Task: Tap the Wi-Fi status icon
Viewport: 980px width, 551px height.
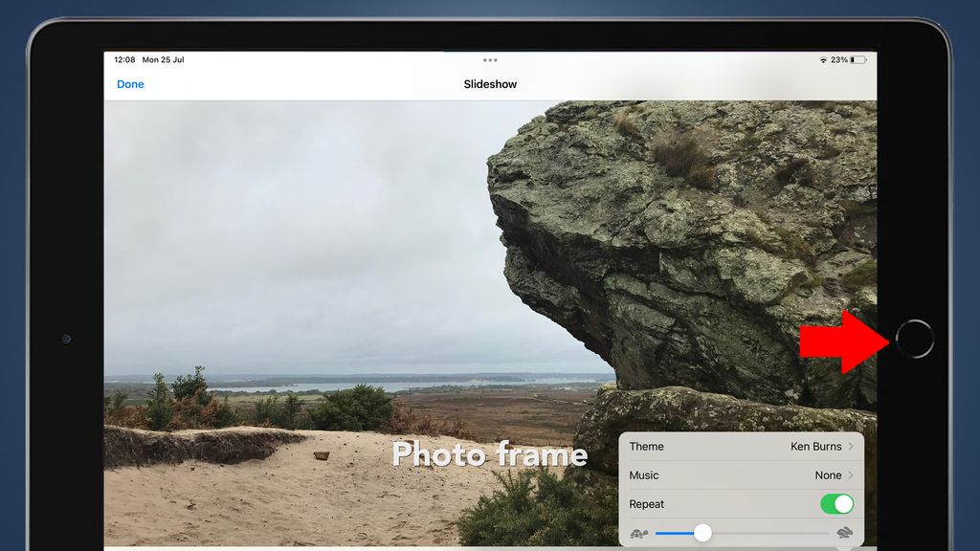Action: coord(824,59)
